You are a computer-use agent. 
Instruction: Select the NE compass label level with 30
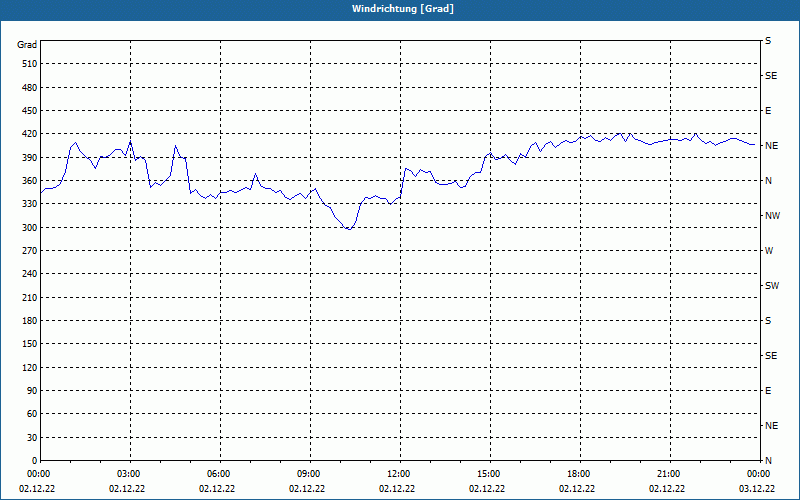(772, 426)
